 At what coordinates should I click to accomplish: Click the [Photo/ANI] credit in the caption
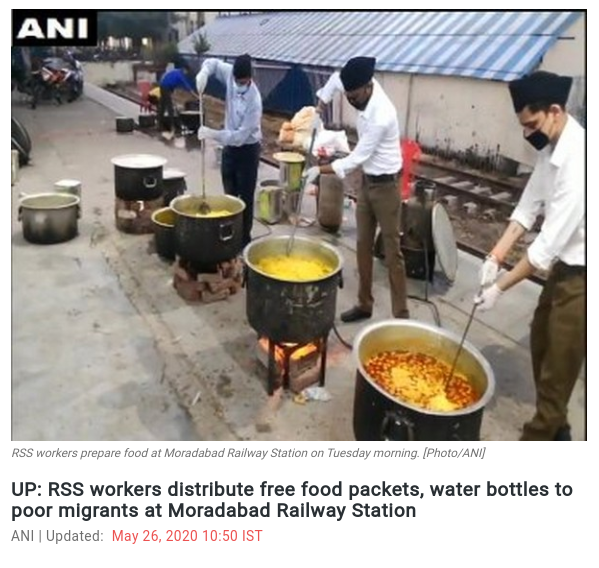(x=454, y=453)
